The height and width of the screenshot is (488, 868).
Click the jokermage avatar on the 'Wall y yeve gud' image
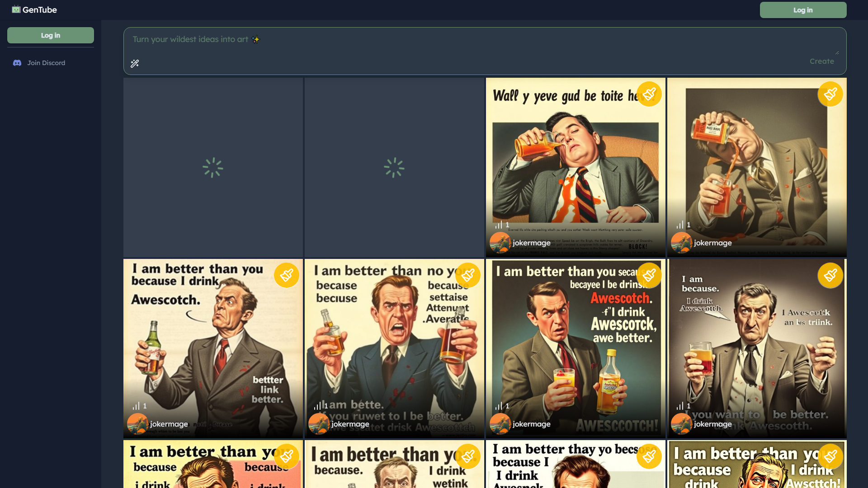500,243
